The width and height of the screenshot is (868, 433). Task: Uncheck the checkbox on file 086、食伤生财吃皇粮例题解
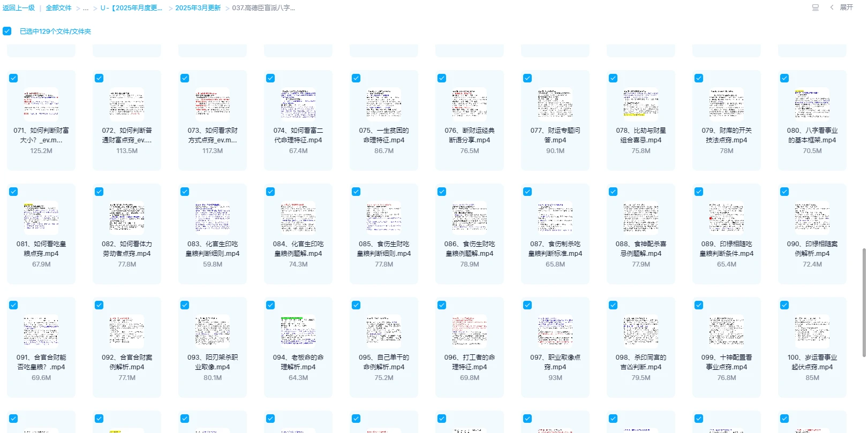pyautogui.click(x=442, y=192)
